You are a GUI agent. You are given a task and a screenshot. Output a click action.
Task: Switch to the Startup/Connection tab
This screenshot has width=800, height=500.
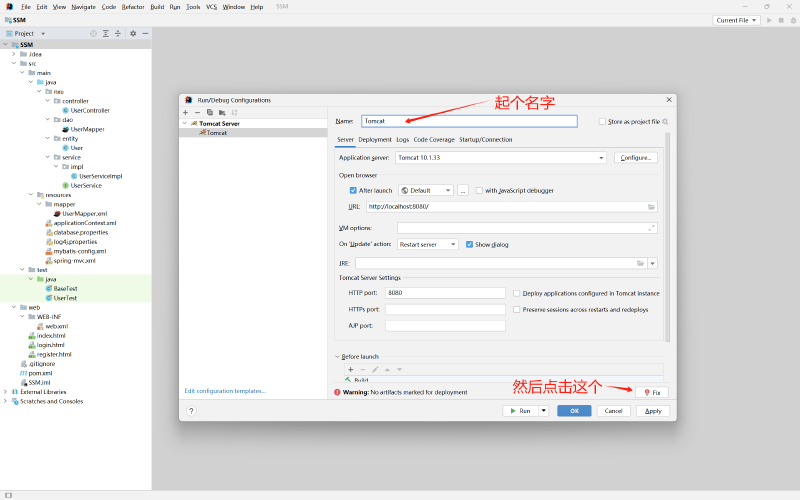(485, 139)
